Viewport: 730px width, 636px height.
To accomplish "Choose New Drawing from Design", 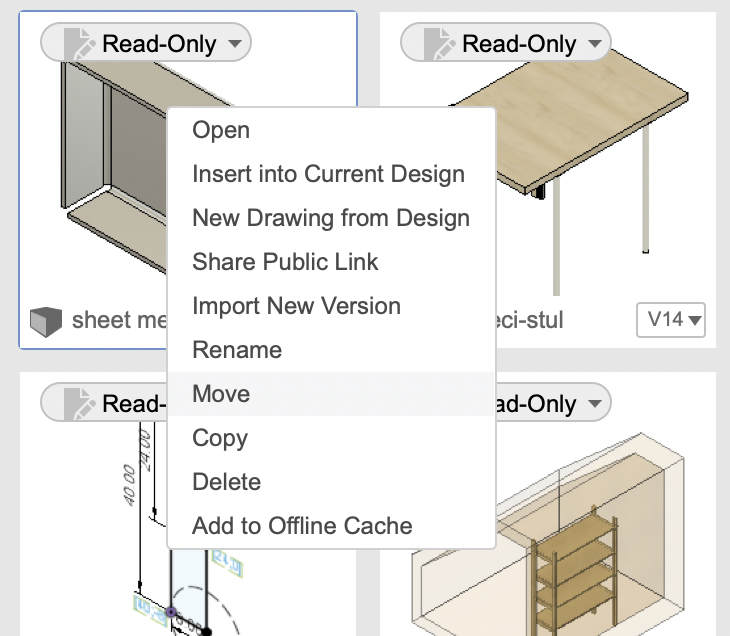I will coord(330,218).
